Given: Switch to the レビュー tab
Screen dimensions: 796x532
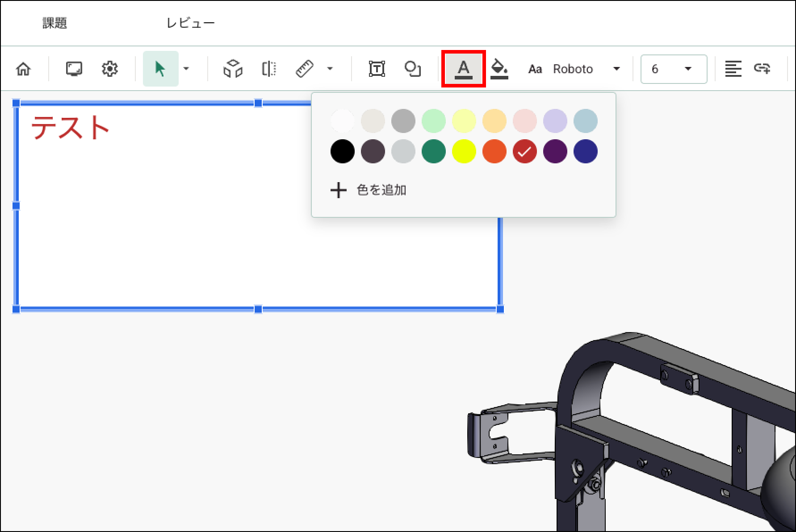Looking at the screenshot, I should (191, 23).
